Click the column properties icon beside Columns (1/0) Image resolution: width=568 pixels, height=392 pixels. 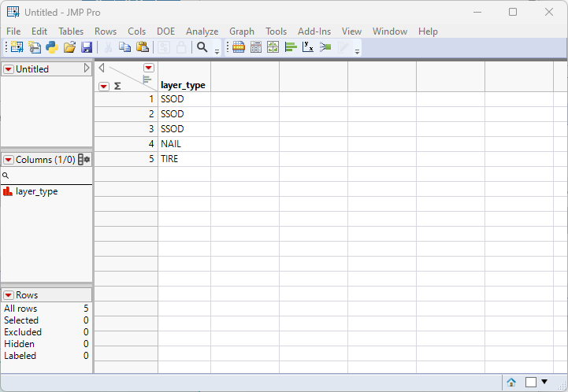click(84, 159)
